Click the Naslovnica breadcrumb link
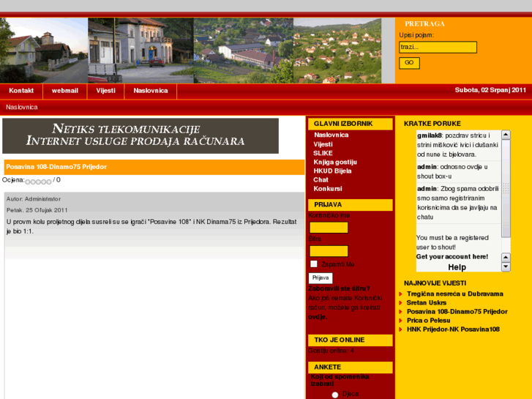 pyautogui.click(x=22, y=108)
